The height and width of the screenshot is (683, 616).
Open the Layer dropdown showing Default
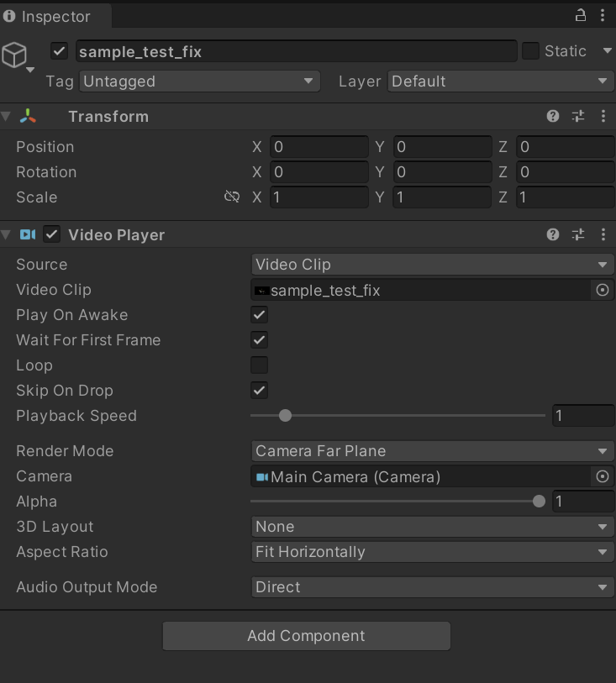point(501,81)
